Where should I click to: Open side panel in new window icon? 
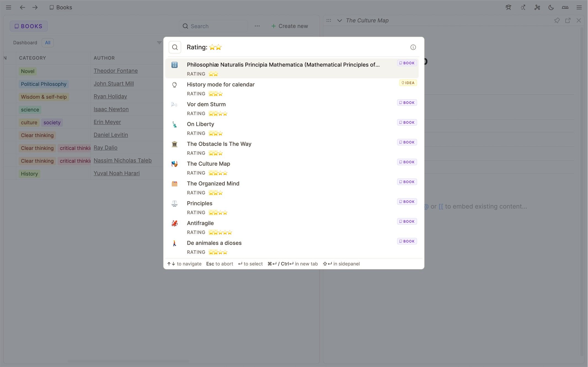[568, 20]
